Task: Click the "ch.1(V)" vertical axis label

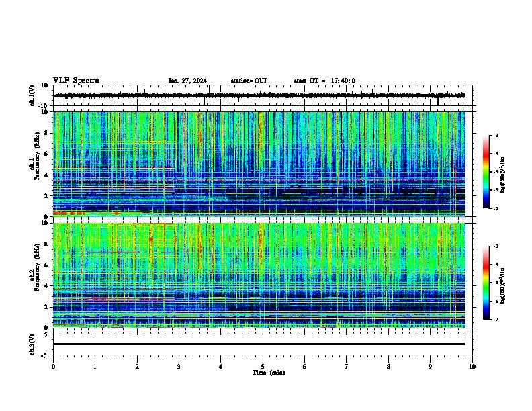Action: point(32,95)
